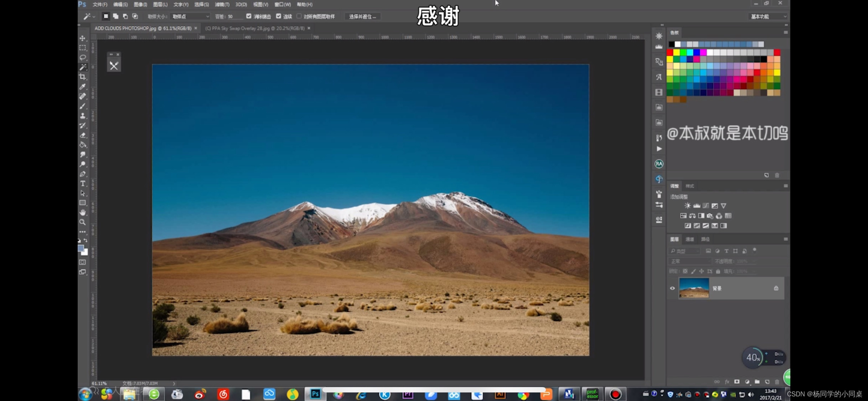
Task: Open the 滤镜(T) menu
Action: tap(222, 4)
